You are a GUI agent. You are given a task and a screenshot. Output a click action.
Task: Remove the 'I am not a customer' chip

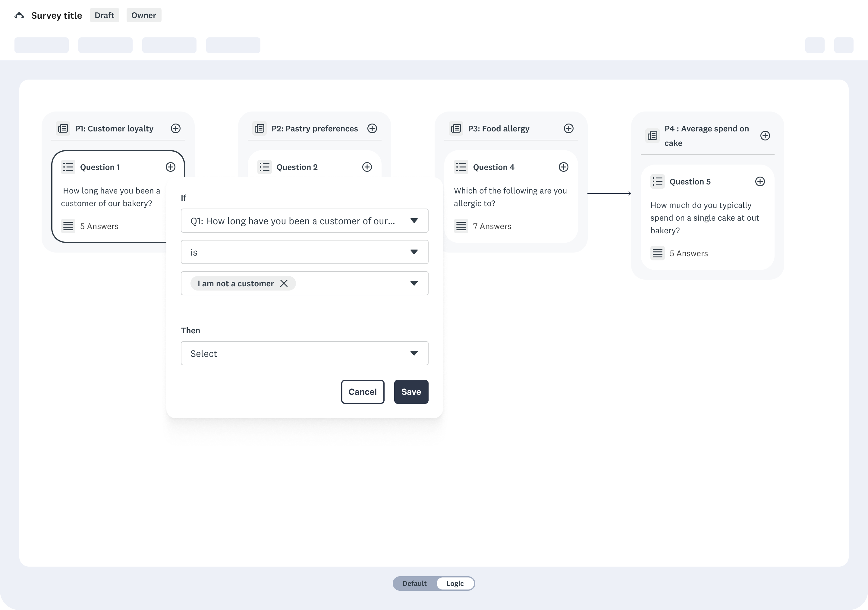[284, 284]
